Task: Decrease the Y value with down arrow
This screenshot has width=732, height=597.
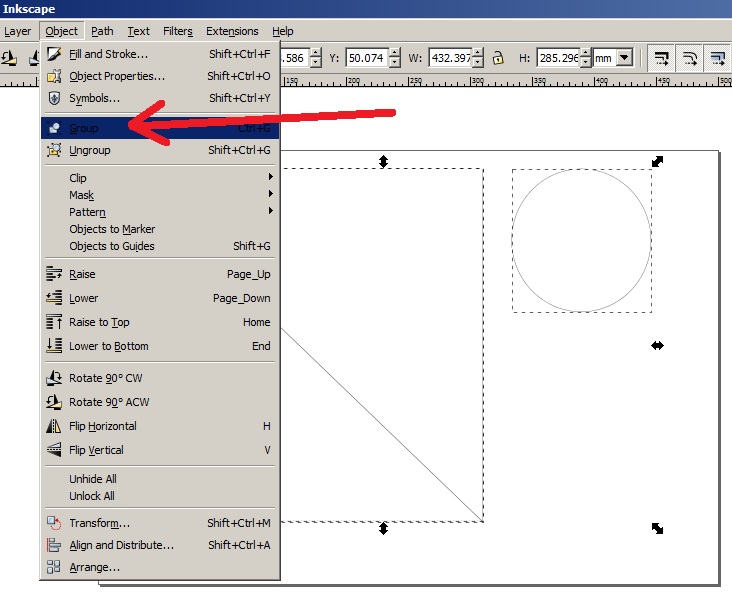Action: tap(395, 63)
